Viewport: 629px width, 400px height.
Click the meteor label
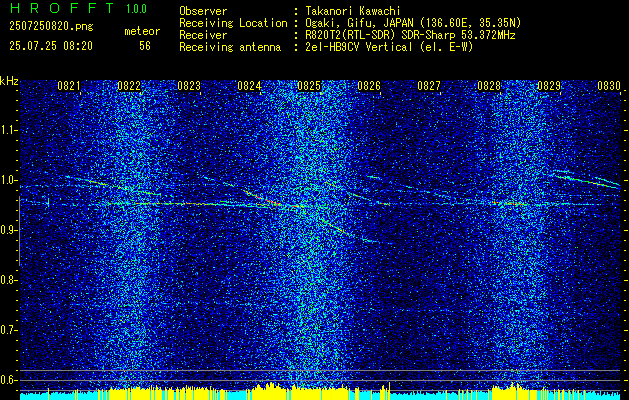point(142,31)
